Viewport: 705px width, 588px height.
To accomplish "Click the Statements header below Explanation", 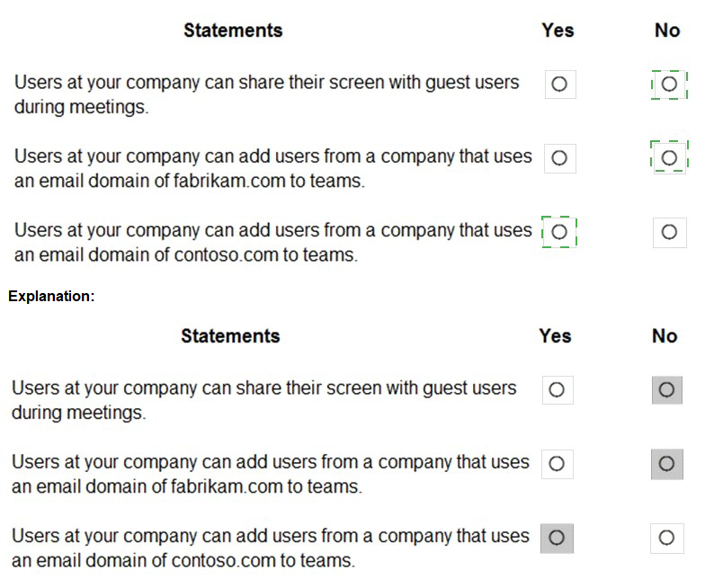I will 230,336.
